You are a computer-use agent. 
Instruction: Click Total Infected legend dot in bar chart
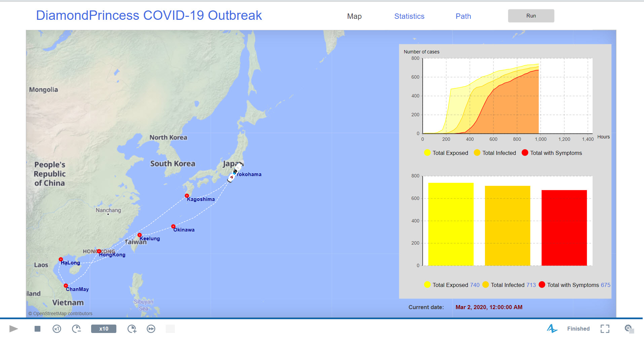pos(485,285)
